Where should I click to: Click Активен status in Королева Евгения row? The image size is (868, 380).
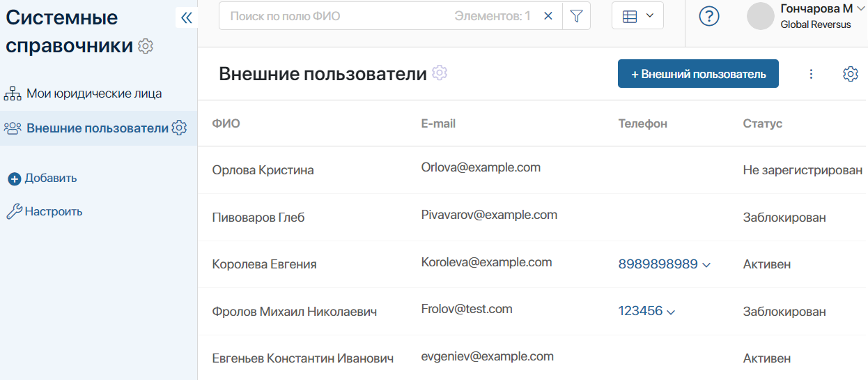pos(767,264)
